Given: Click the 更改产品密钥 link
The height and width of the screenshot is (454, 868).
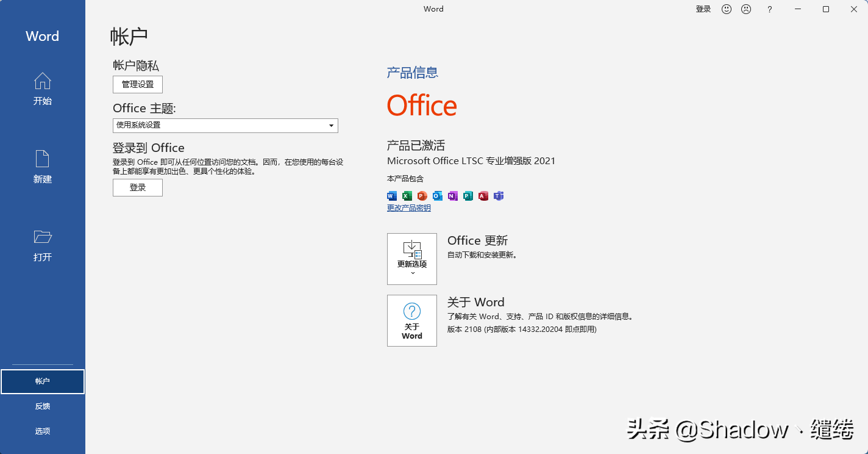Looking at the screenshot, I should pyautogui.click(x=409, y=208).
